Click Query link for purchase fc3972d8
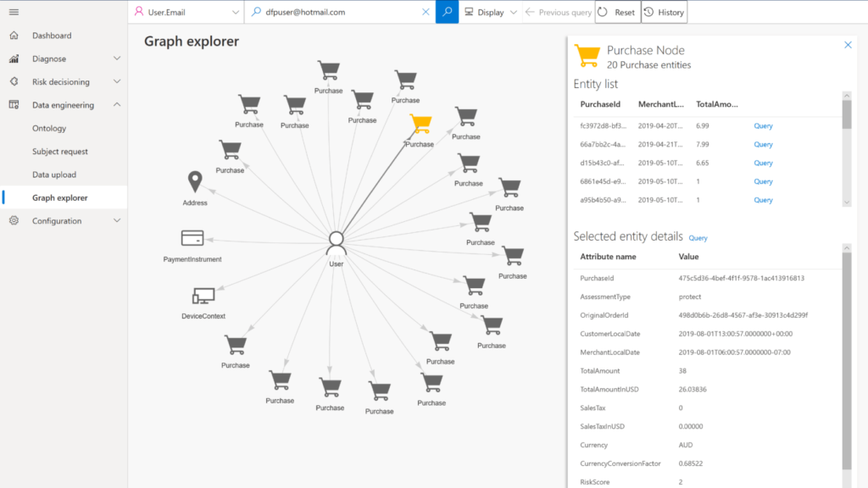 pyautogui.click(x=763, y=126)
